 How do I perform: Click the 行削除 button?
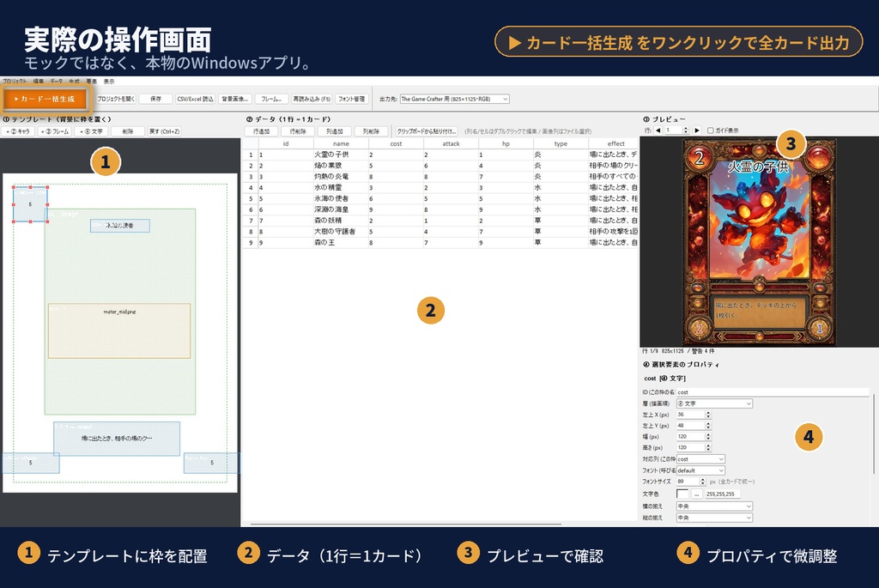(298, 131)
